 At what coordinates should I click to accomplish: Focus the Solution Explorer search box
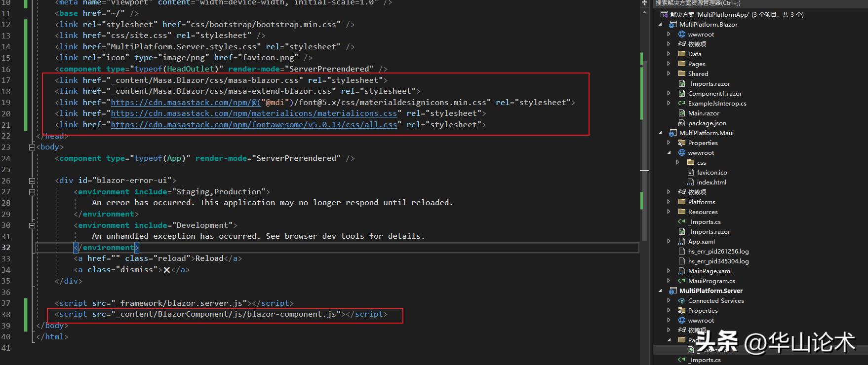point(760,3)
